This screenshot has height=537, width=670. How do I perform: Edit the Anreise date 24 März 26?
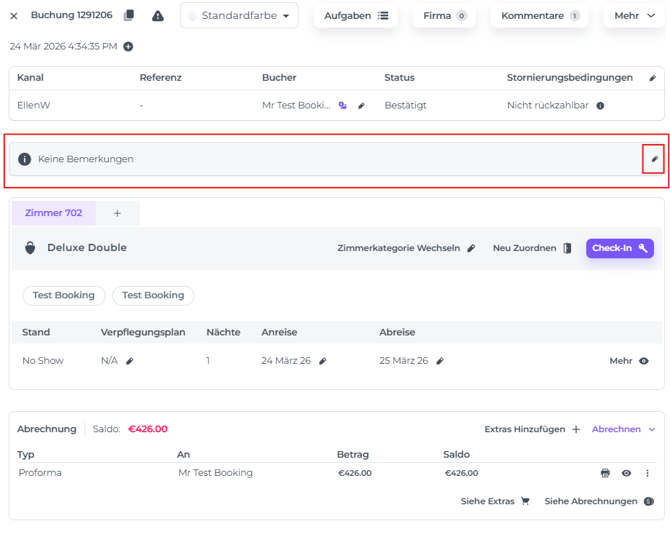click(x=323, y=361)
